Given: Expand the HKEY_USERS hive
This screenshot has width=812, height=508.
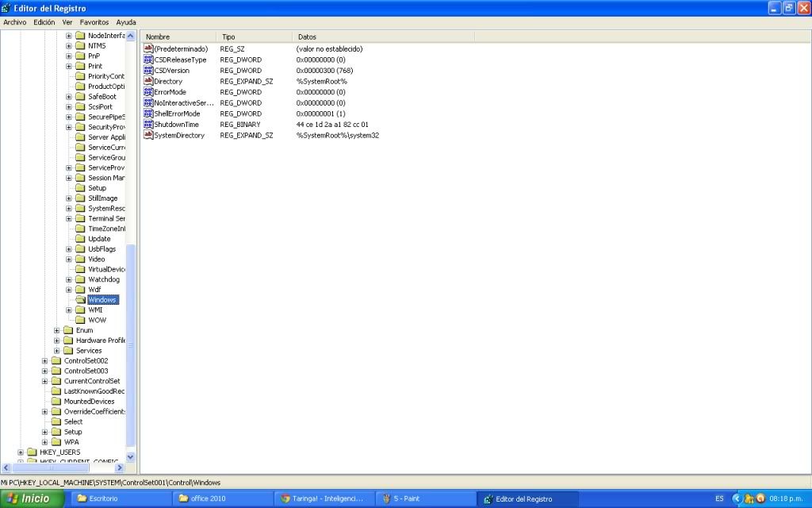Looking at the screenshot, I should point(21,452).
